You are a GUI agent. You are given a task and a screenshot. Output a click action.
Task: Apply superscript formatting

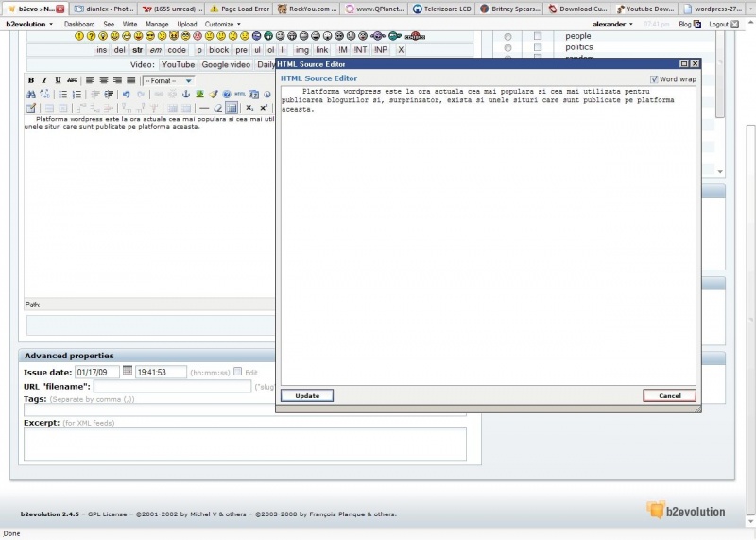click(264, 108)
